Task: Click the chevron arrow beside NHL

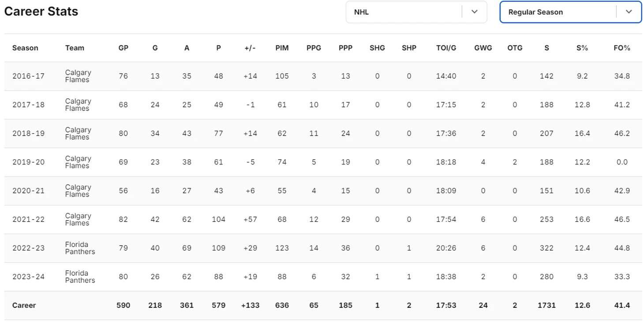Action: coord(475,12)
